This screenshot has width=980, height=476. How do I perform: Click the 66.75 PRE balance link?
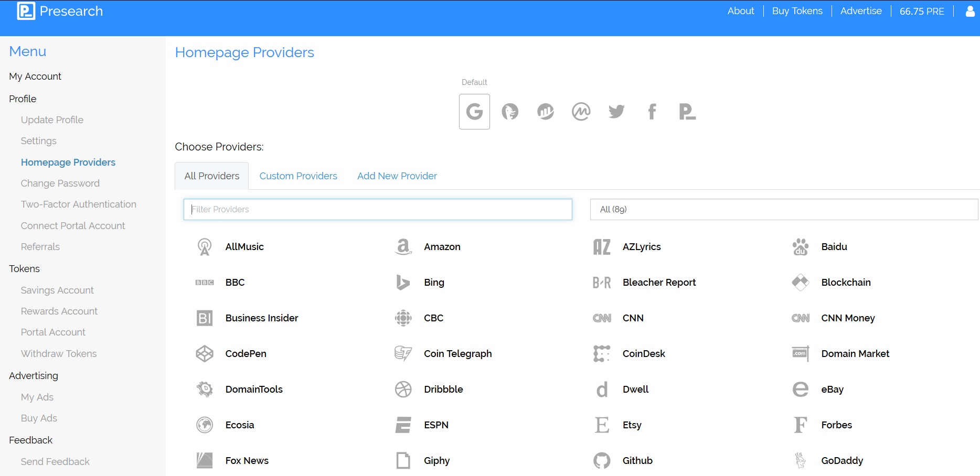pyautogui.click(x=921, y=12)
